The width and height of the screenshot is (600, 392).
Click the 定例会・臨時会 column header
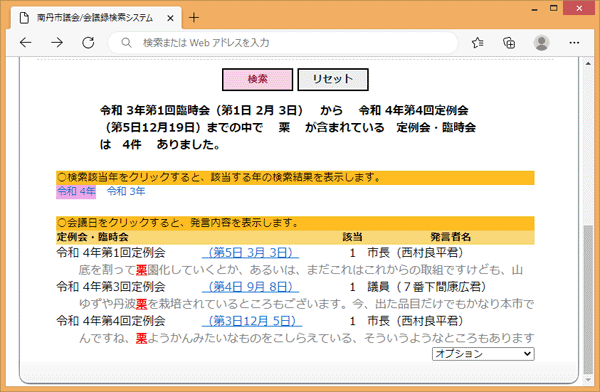pyautogui.click(x=93, y=237)
